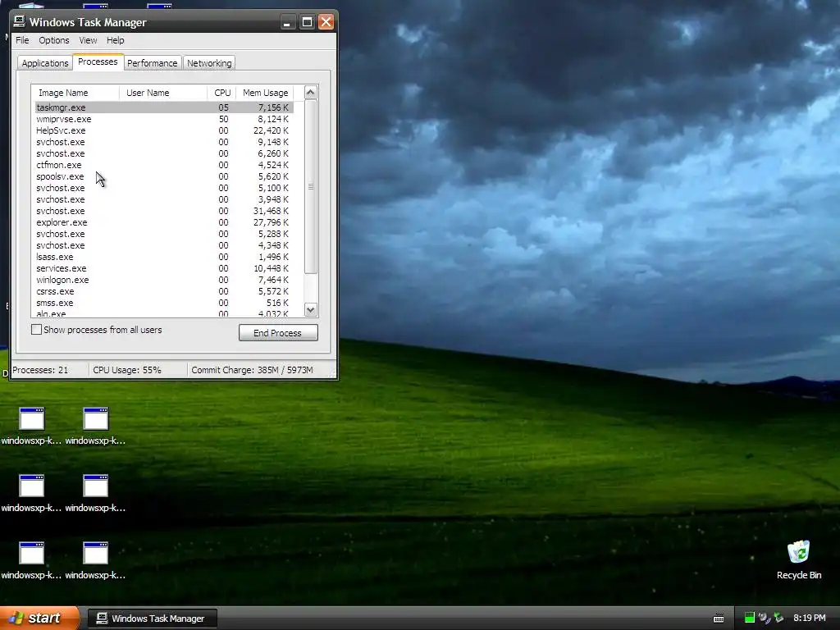Switch to the Performance tab
This screenshot has height=630, width=840.
point(152,63)
